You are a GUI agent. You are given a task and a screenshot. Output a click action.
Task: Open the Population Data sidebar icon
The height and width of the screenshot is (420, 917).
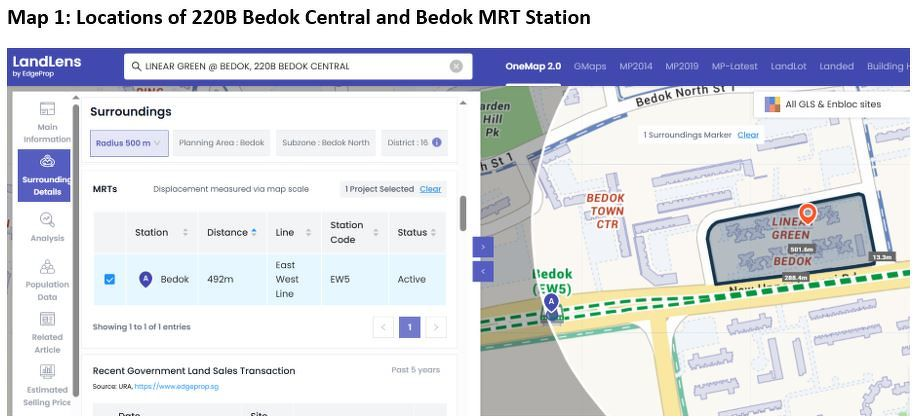pyautogui.click(x=47, y=280)
